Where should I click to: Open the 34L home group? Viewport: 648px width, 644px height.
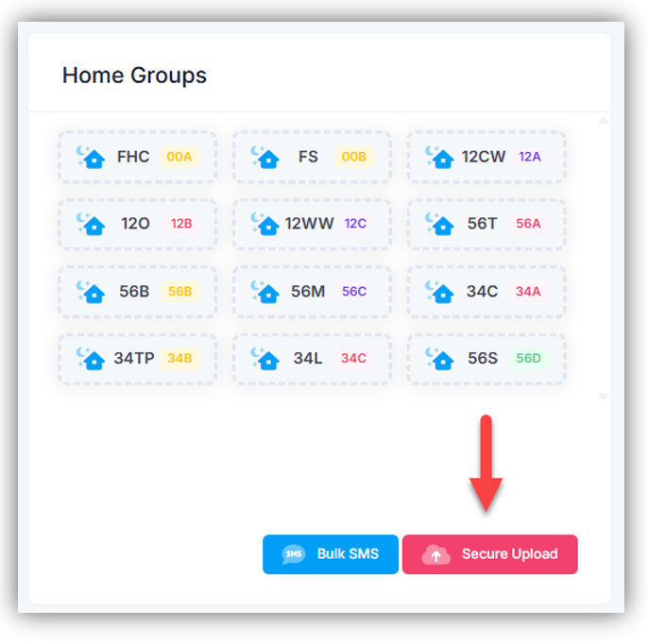coord(312,359)
